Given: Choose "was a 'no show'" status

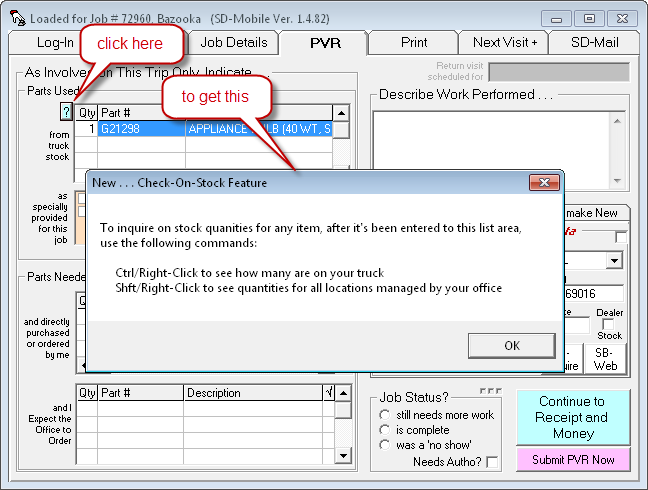Looking at the screenshot, I should [x=385, y=445].
